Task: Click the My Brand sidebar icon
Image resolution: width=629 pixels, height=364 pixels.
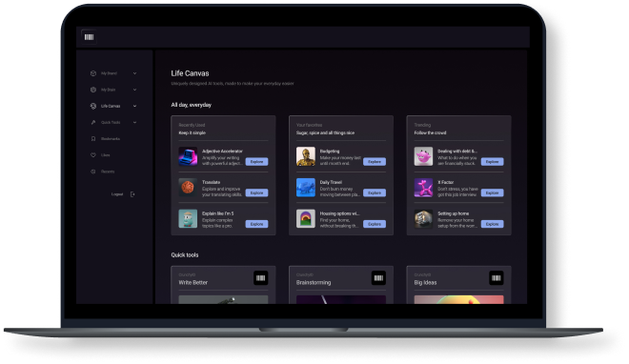Action: pos(93,73)
